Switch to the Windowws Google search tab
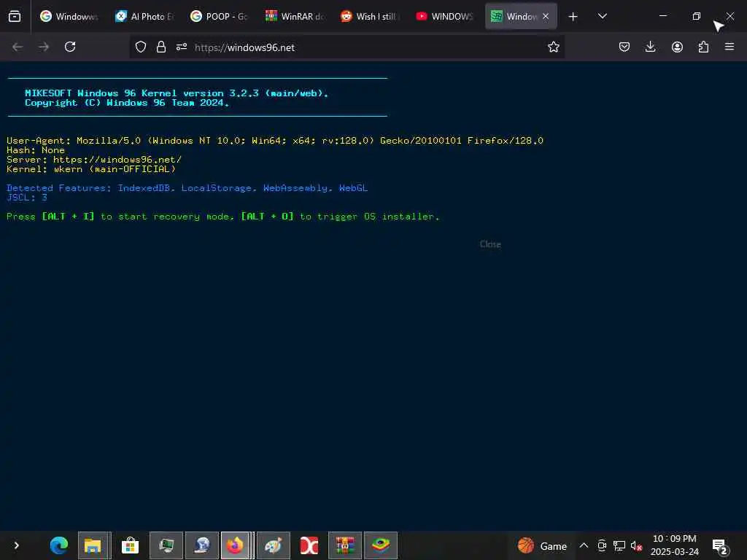 point(69,16)
